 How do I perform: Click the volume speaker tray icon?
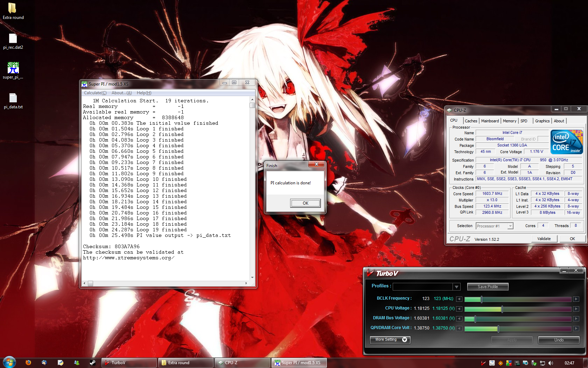click(x=551, y=363)
